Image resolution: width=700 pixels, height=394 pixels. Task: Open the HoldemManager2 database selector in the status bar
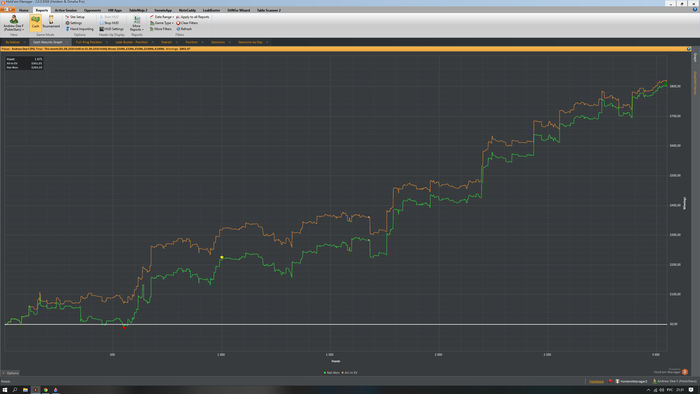click(x=631, y=382)
